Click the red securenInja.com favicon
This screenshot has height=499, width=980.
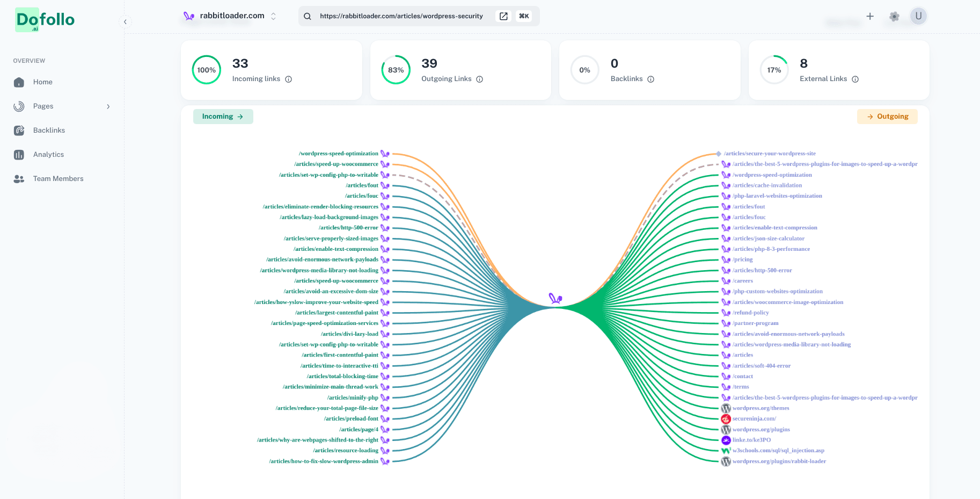click(x=726, y=419)
